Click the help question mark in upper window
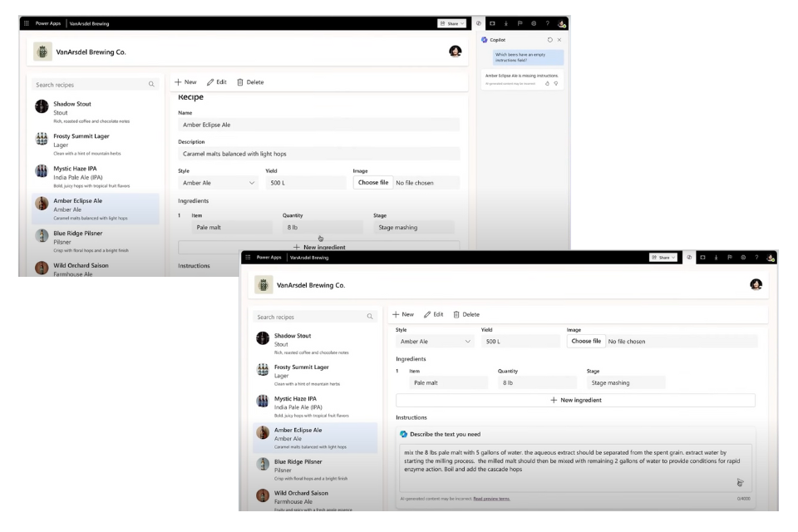Screen dimensions: 798x532 (546, 23)
